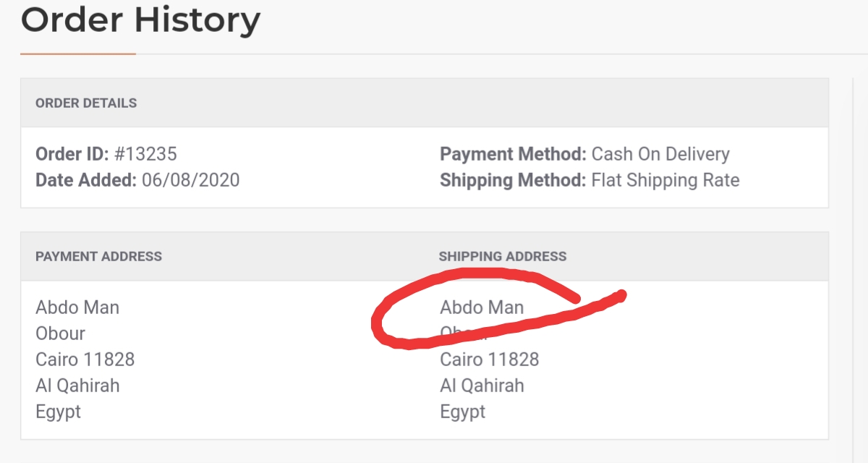Click Abdo Man under Payment Address
The image size is (868, 463).
tap(77, 307)
